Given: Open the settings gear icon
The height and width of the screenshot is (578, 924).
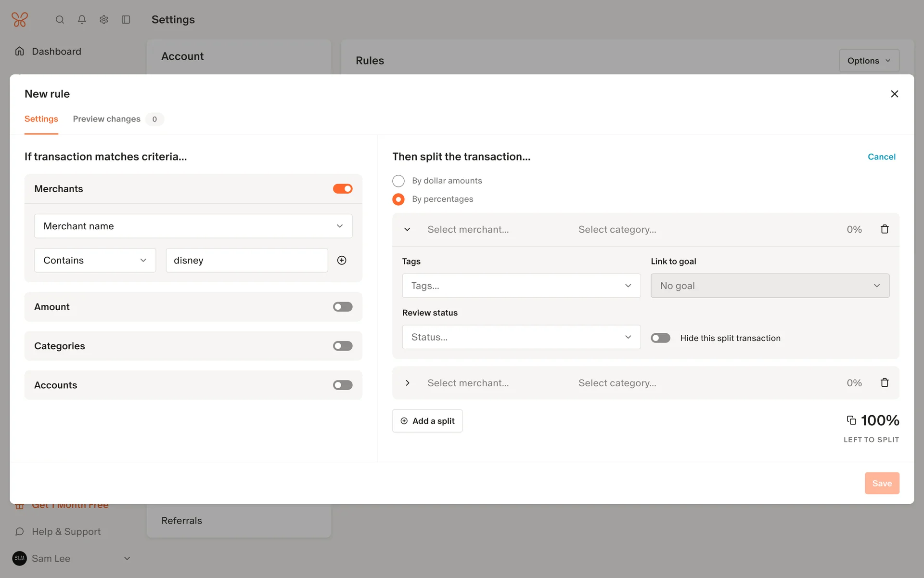Looking at the screenshot, I should [104, 20].
